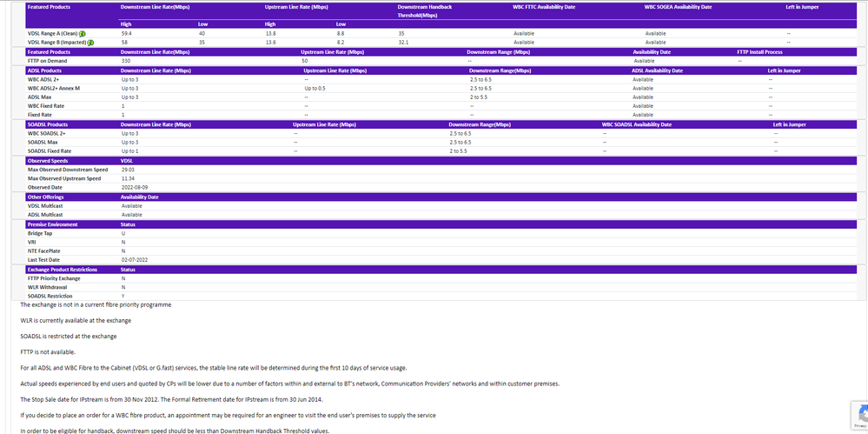This screenshot has height=434, width=868.
Task: Click the 58 downstream high value
Action: click(124, 43)
